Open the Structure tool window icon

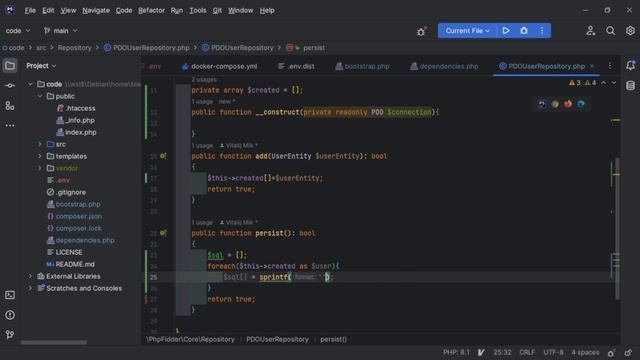(x=10, y=106)
